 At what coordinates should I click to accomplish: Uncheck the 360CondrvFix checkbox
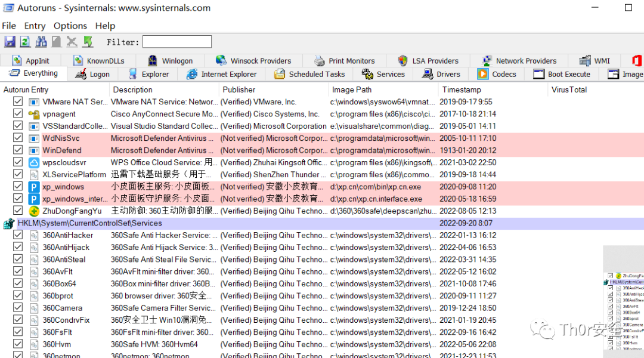(18, 319)
